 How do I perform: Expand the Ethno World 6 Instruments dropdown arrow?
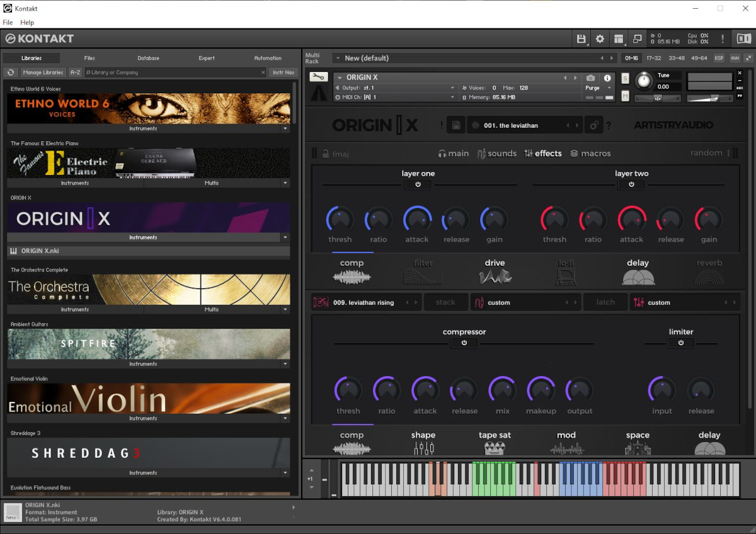pyautogui.click(x=285, y=128)
